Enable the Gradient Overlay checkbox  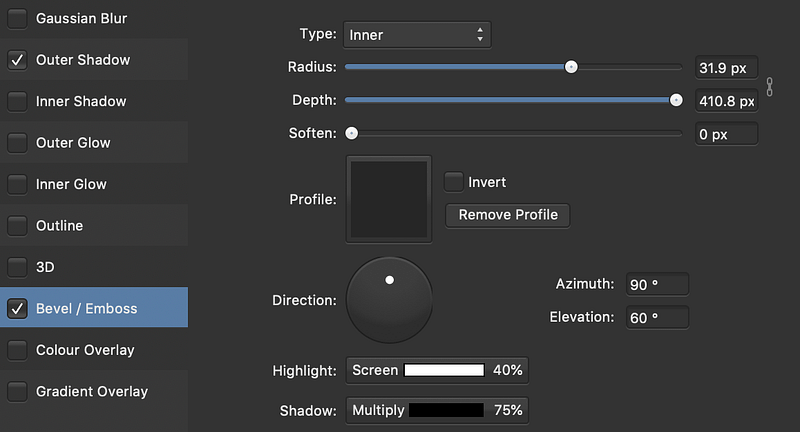pos(17,392)
